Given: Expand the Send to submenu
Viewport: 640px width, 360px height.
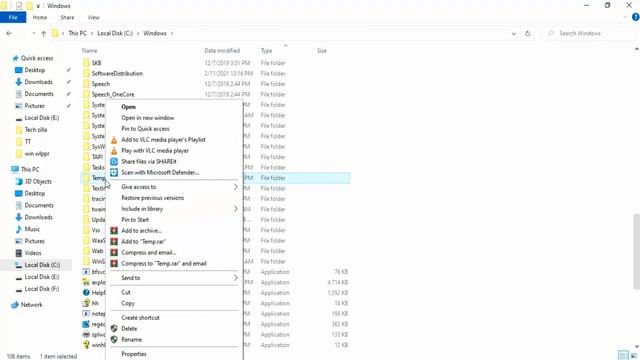Looking at the screenshot, I should [x=236, y=278].
